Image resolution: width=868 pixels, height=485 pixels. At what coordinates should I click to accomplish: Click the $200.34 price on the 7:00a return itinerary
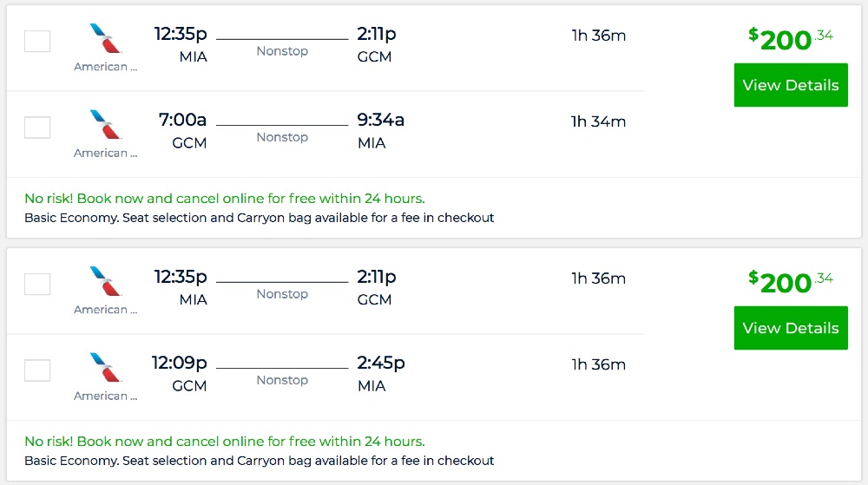790,39
